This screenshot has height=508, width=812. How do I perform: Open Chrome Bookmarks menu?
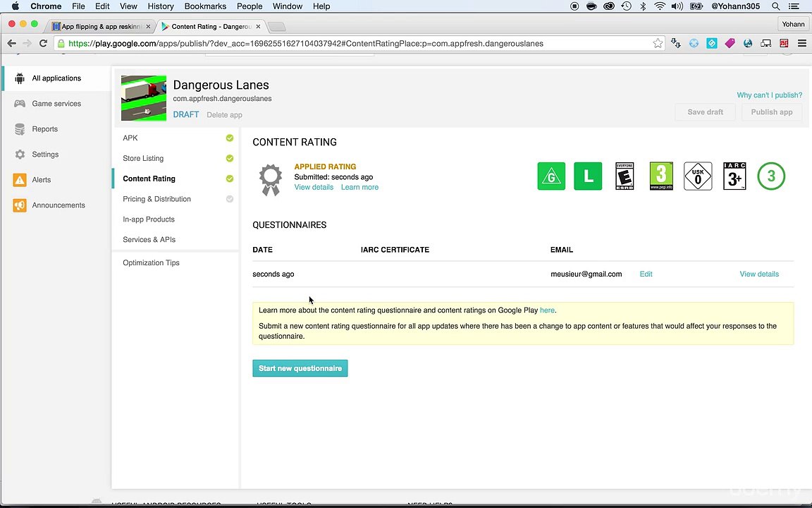tap(205, 6)
